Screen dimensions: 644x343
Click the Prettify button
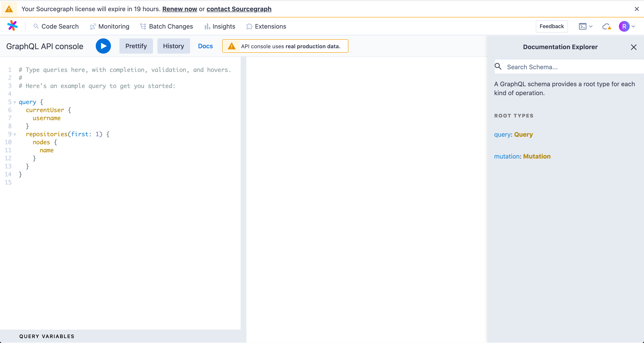[136, 46]
